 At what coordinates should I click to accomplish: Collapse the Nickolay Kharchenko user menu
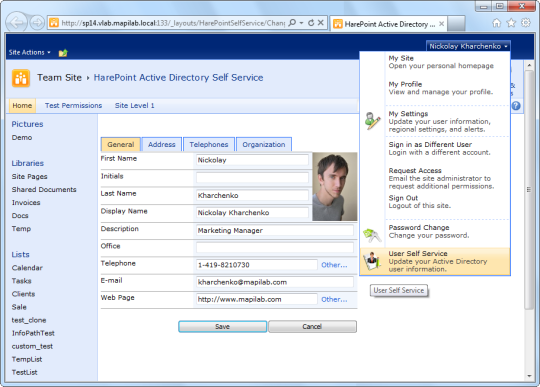468,46
